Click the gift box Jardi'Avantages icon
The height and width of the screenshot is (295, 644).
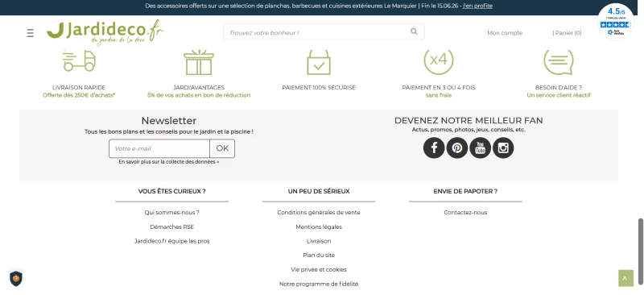pos(198,63)
